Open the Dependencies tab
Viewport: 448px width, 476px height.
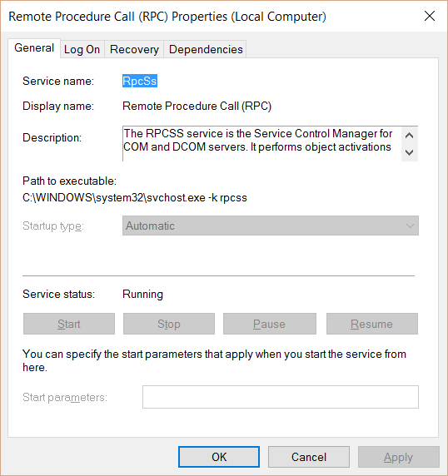tap(206, 49)
